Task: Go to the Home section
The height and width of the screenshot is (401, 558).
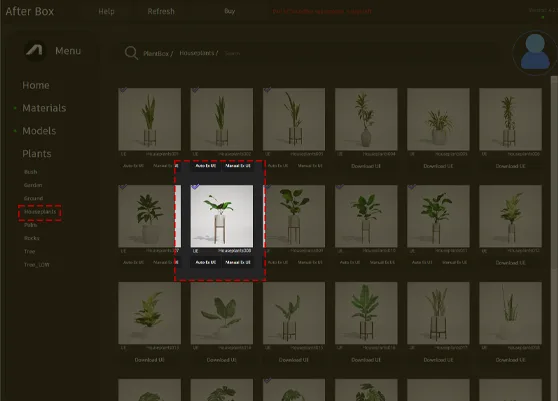Action: pos(36,85)
